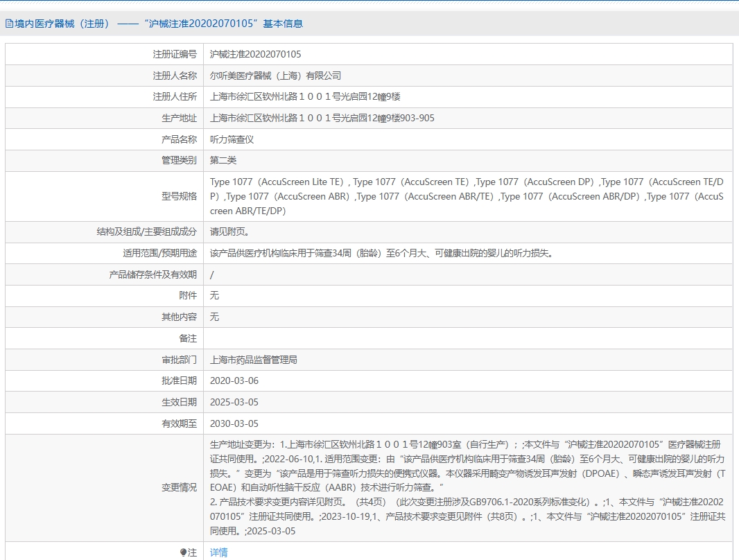Click the 变更情况 label
The height and width of the screenshot is (560, 739).
[x=179, y=487]
